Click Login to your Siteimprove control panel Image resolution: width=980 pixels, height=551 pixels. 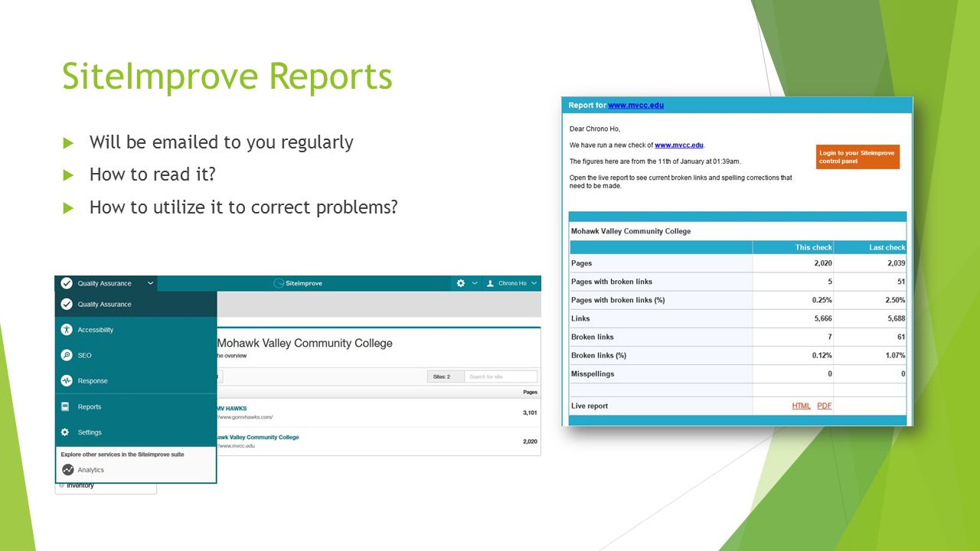point(857,157)
